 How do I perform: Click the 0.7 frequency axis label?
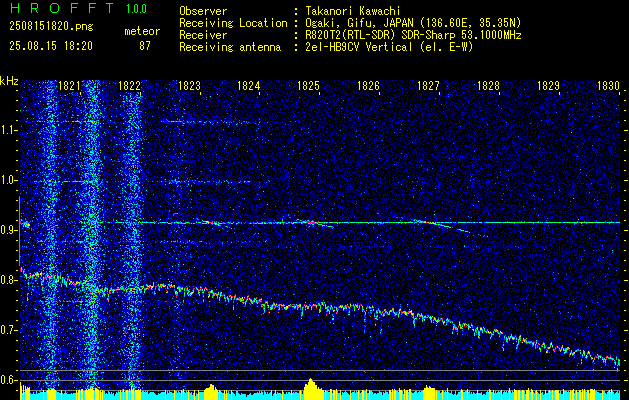tap(8, 330)
